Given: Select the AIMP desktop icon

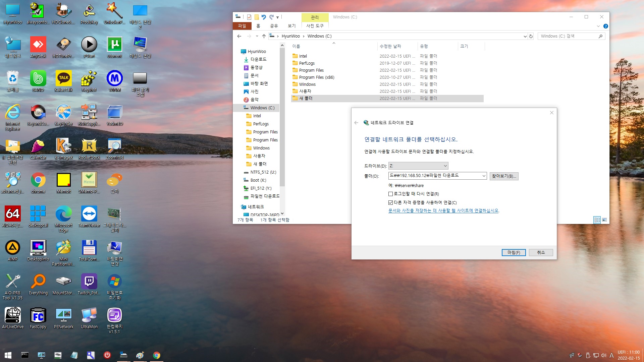Looking at the screenshot, I should pos(12,250).
